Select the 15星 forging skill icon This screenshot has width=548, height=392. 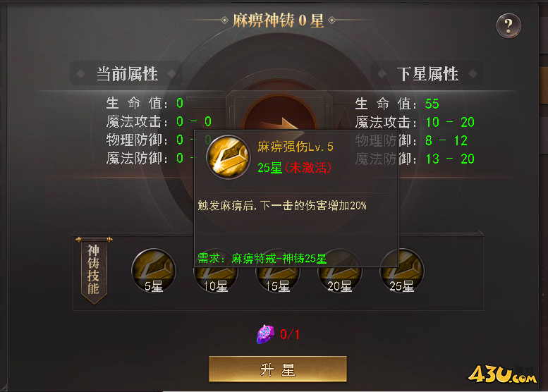point(278,280)
